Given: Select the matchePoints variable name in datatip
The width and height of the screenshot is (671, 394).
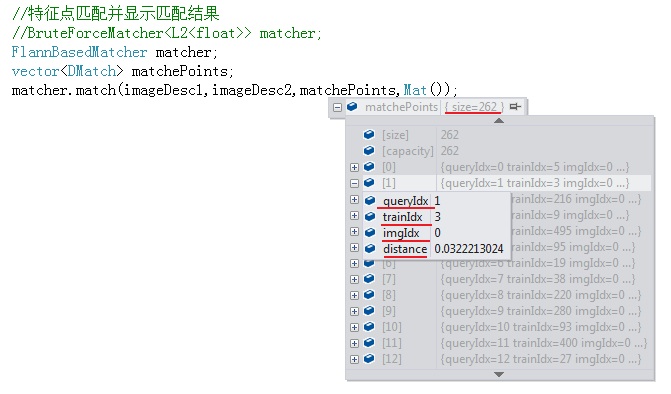Looking at the screenshot, I should [401, 107].
